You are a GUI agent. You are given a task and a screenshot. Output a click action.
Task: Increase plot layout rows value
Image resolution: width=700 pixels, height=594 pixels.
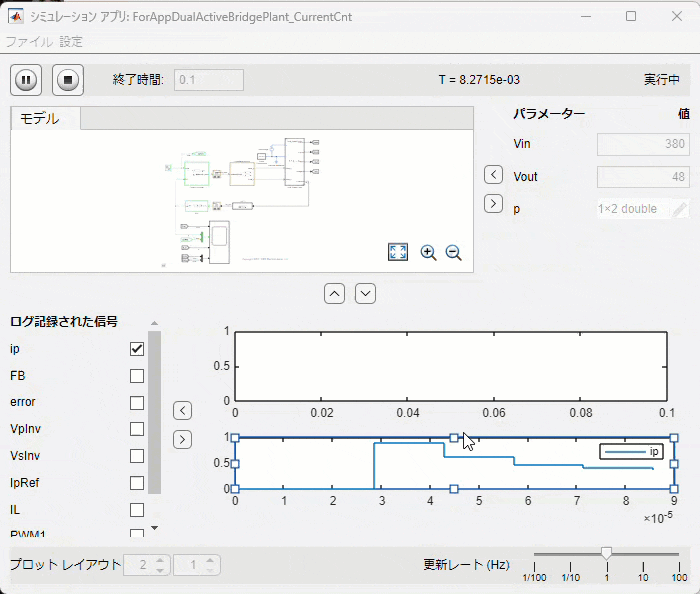tap(160, 560)
